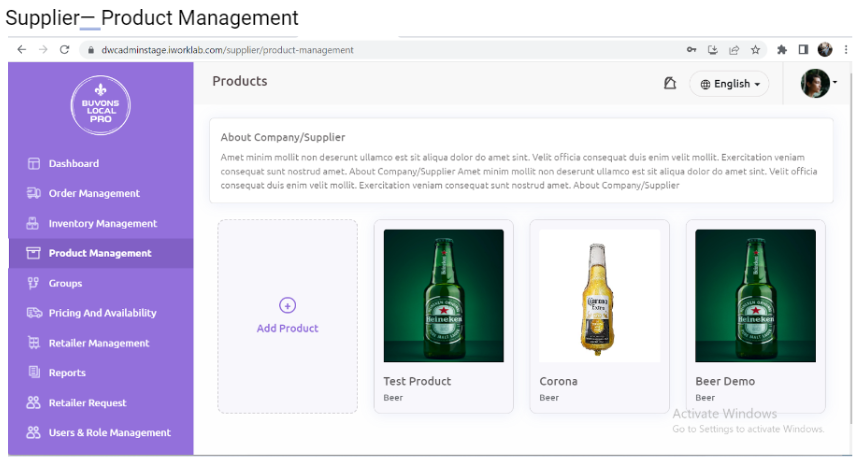
Task: Click the share page icon in the address bar
Action: [x=734, y=50]
